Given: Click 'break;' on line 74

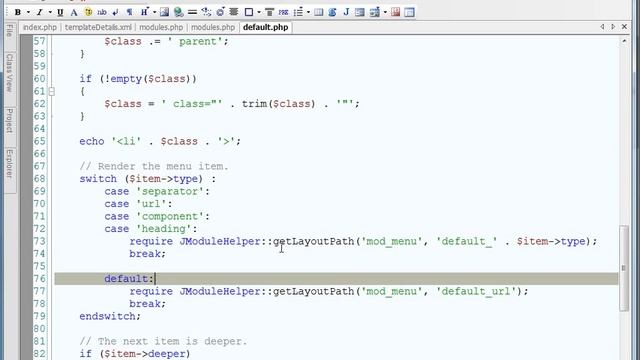Looking at the screenshot, I should (148, 254).
